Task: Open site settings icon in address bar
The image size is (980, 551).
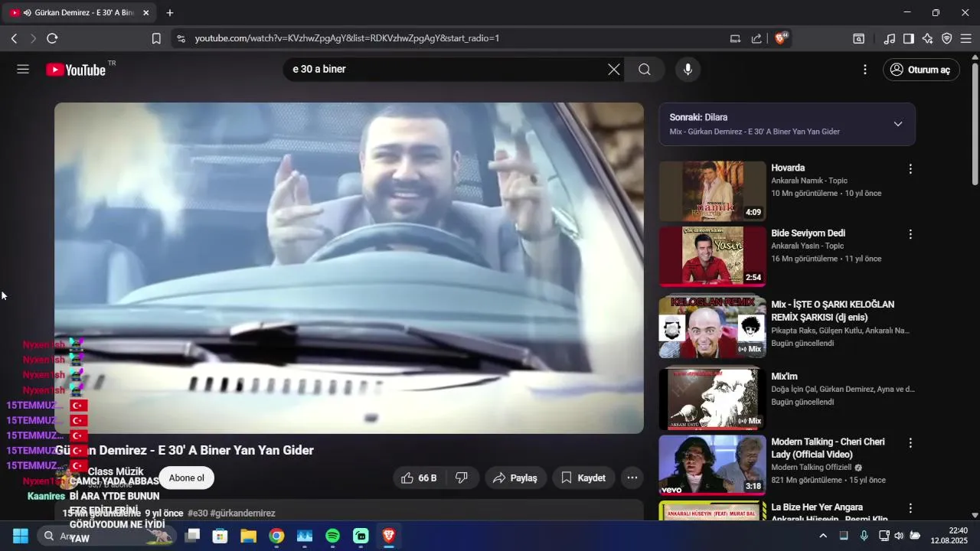Action: (x=181, y=38)
